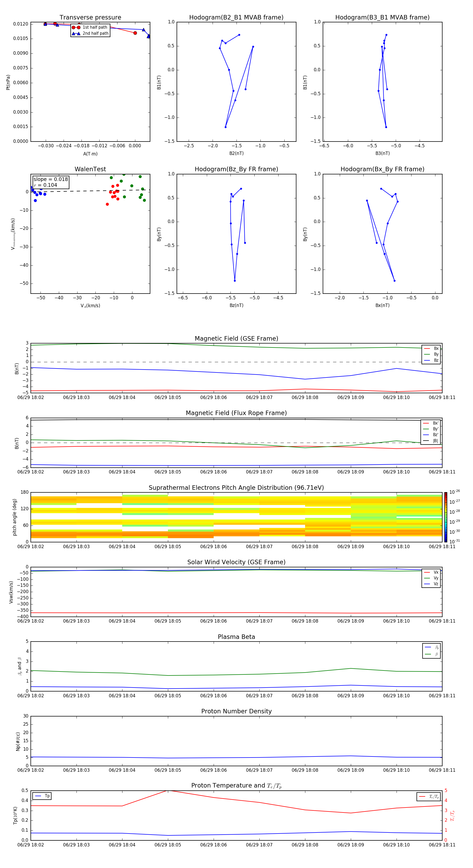473x868 pixels.
Task: Click the |B| legend entry in Flux Rope plot
Action: pyautogui.click(x=431, y=441)
